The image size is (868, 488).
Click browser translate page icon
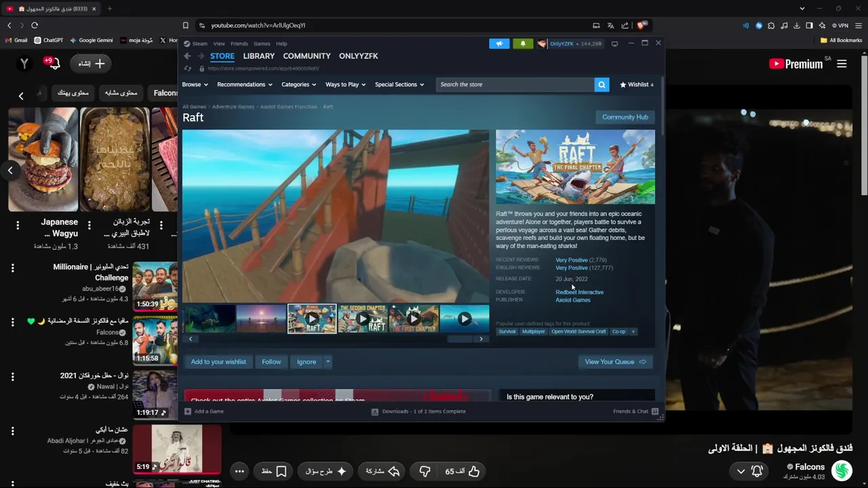pyautogui.click(x=610, y=25)
